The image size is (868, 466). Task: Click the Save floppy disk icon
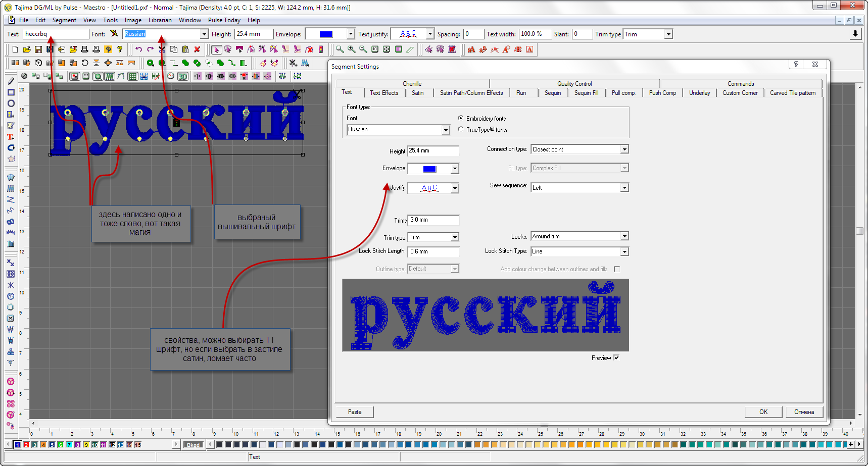point(38,49)
